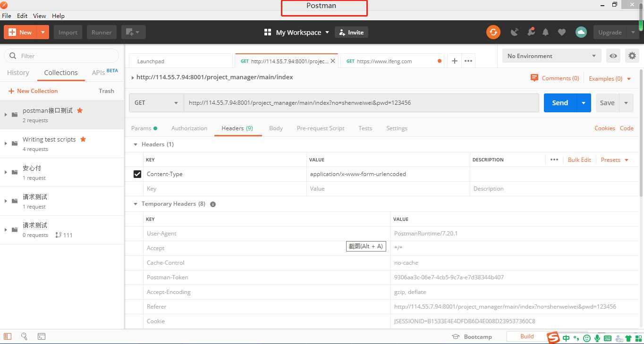Click the Sogou microphone voice icon
The width and height of the screenshot is (644, 344).
pos(597,338)
